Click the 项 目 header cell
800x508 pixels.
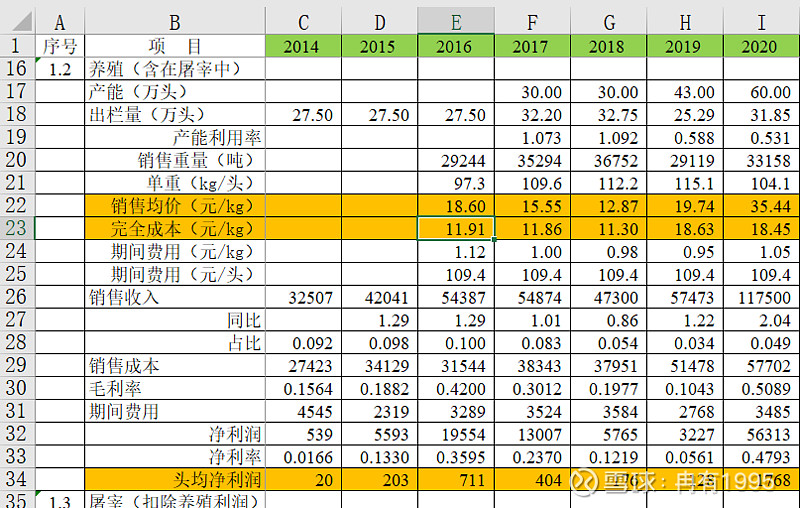pos(175,46)
